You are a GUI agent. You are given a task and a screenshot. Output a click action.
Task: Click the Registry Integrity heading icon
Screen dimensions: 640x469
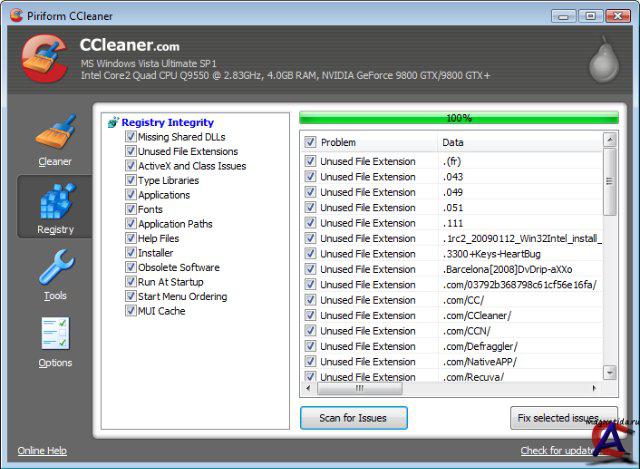click(113, 122)
